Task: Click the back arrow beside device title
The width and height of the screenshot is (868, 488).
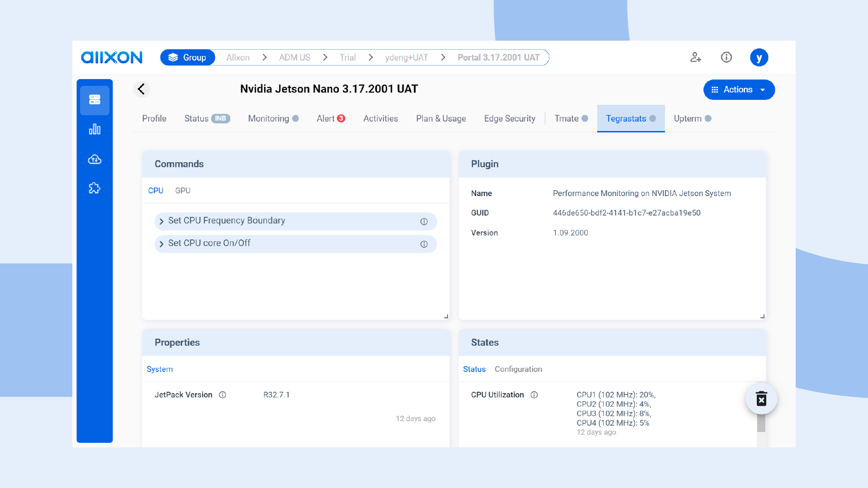Action: (141, 89)
